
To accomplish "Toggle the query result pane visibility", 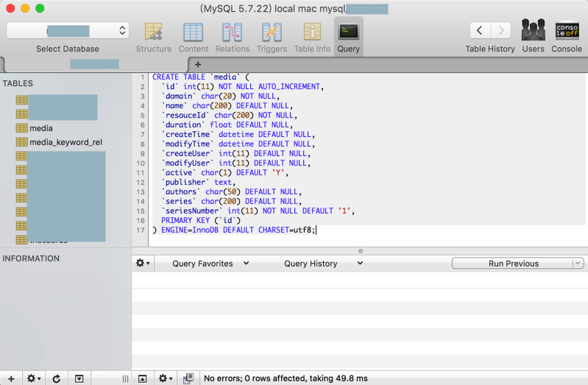I will (143, 378).
